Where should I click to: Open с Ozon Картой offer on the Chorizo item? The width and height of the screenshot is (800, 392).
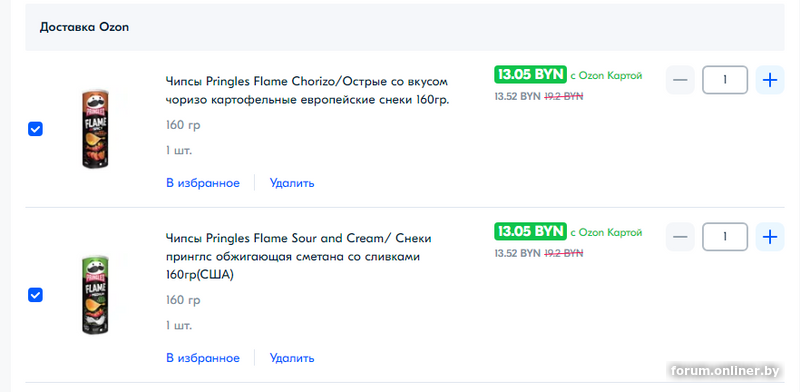606,76
